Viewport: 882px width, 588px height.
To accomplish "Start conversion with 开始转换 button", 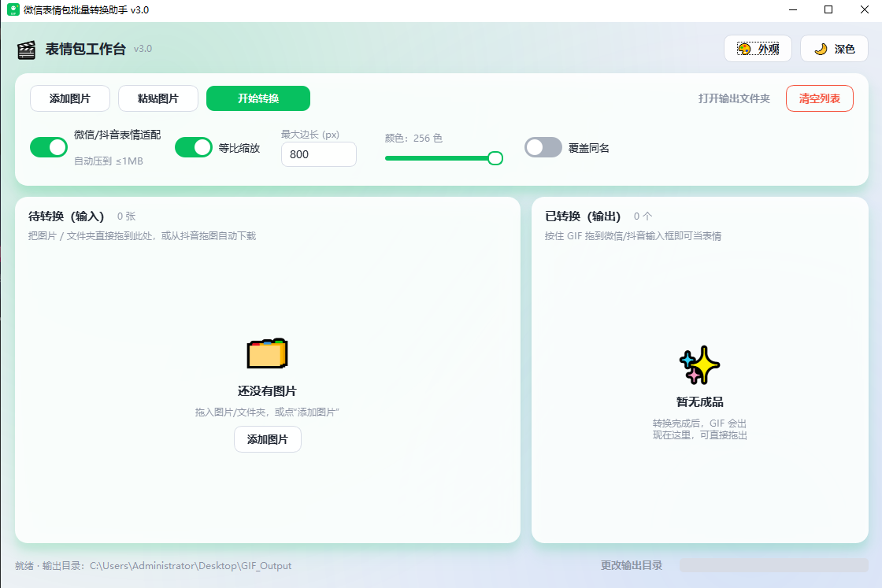I will [x=258, y=98].
